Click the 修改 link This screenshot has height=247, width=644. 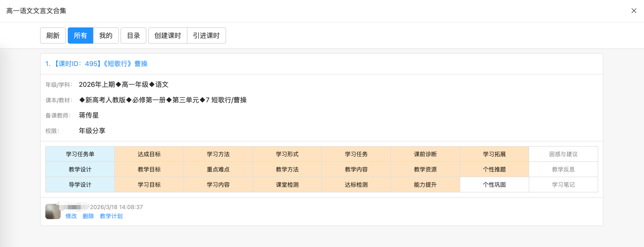[71, 216]
